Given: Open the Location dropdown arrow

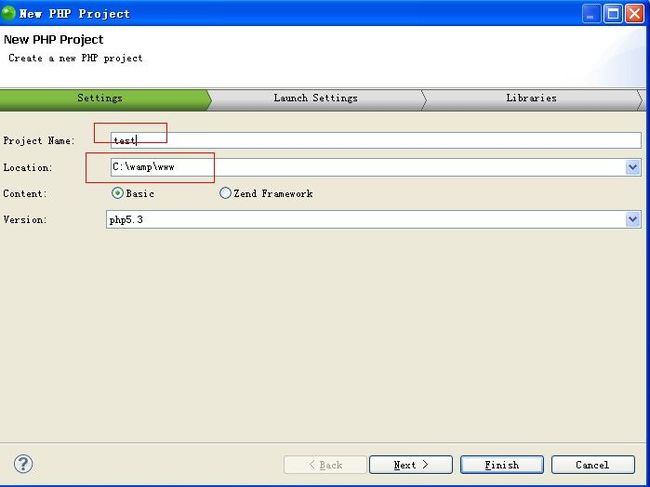Looking at the screenshot, I should point(633,167).
